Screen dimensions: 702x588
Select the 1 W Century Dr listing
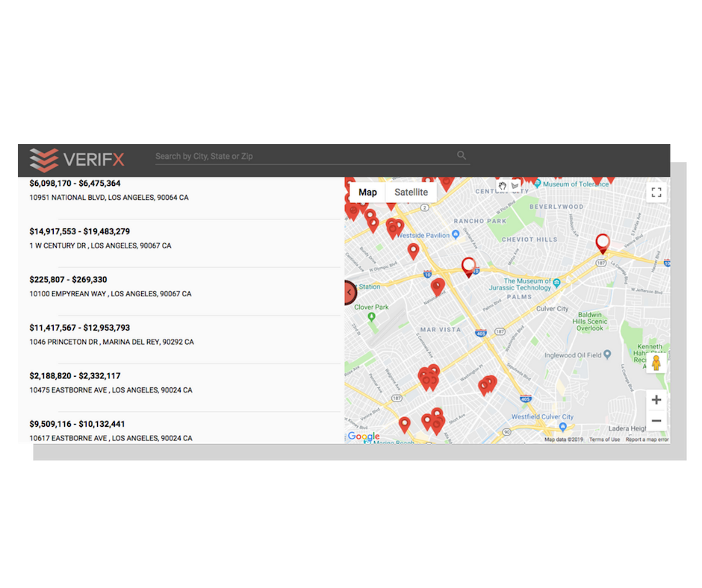(x=179, y=237)
